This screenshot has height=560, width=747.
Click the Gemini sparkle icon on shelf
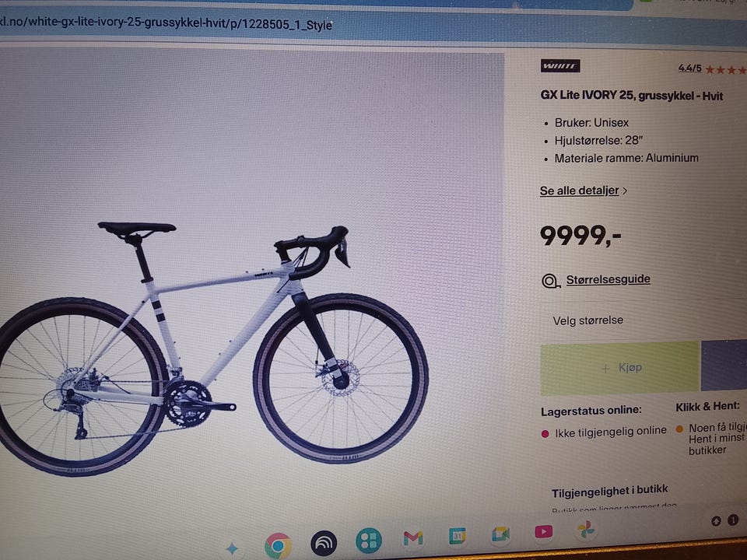point(232,548)
